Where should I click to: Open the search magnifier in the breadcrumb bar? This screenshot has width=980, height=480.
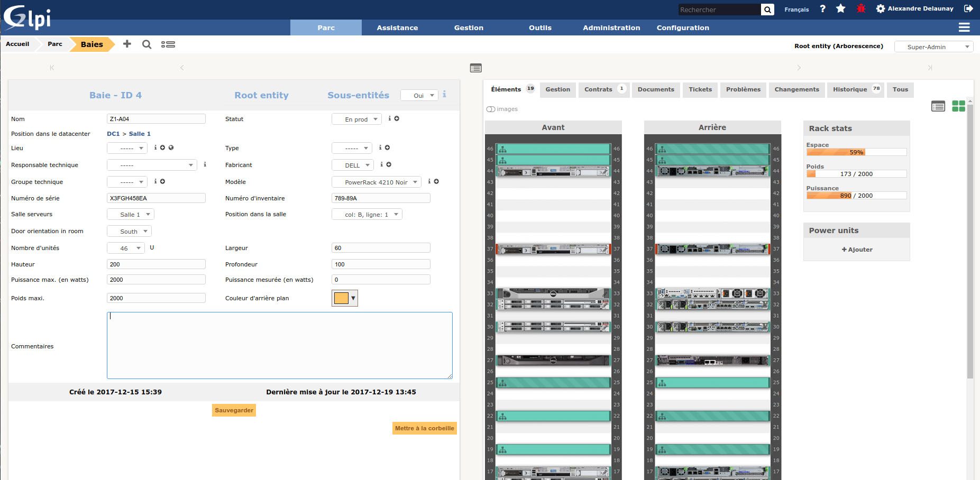coord(147,44)
